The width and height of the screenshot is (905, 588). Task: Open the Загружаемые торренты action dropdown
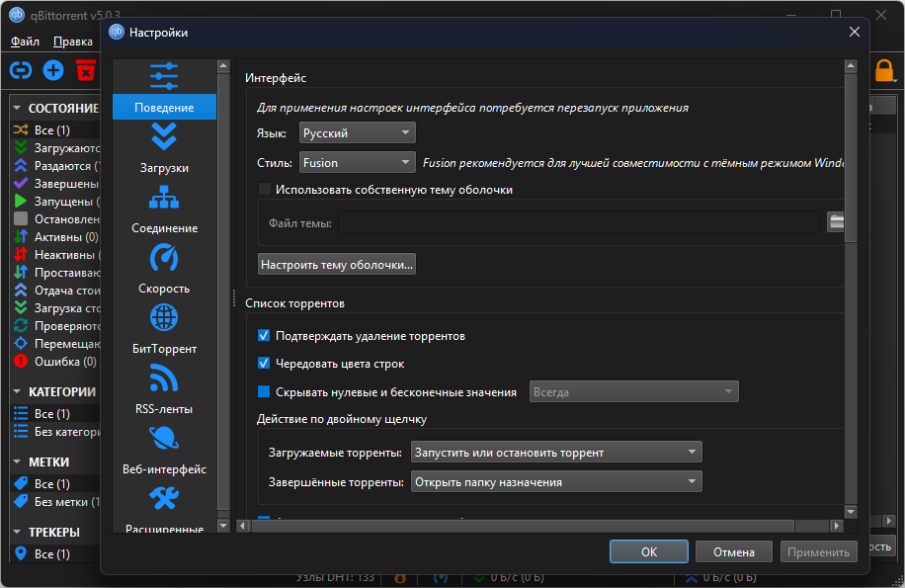(556, 453)
